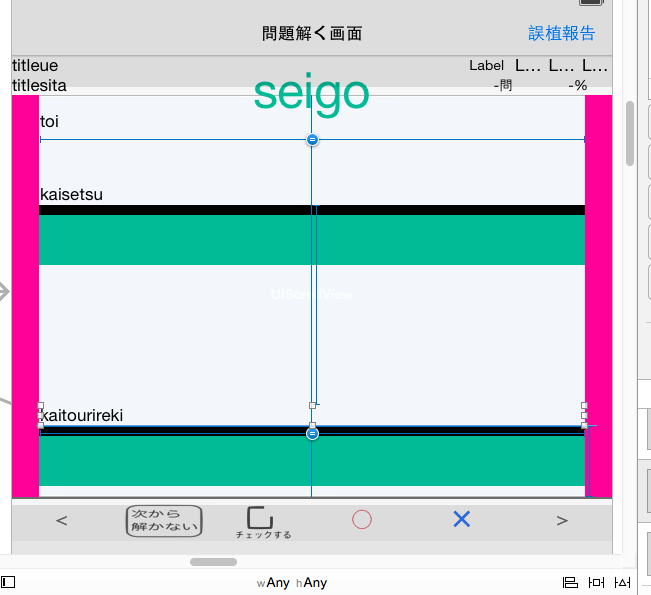Click the red circle correct button
651x595 pixels.
pyautogui.click(x=362, y=519)
